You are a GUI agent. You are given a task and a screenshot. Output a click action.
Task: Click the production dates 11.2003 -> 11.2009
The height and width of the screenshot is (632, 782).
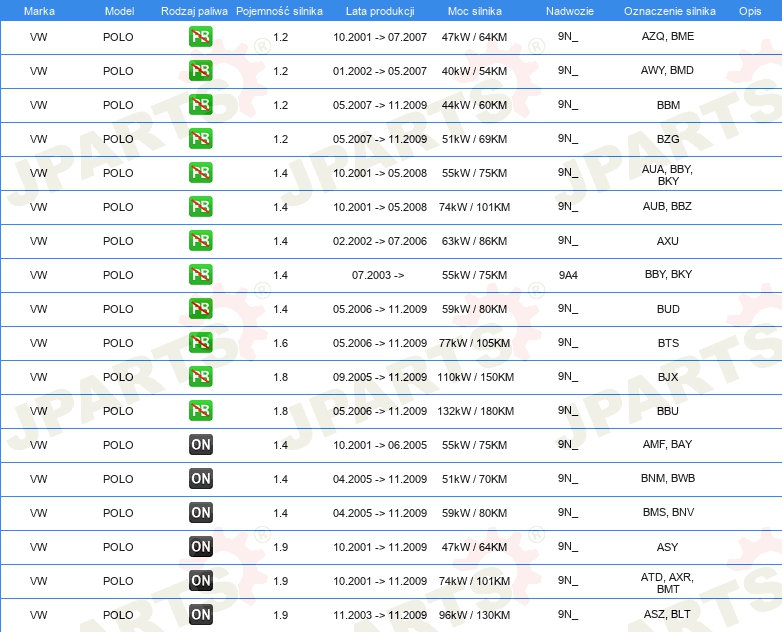(x=380, y=615)
